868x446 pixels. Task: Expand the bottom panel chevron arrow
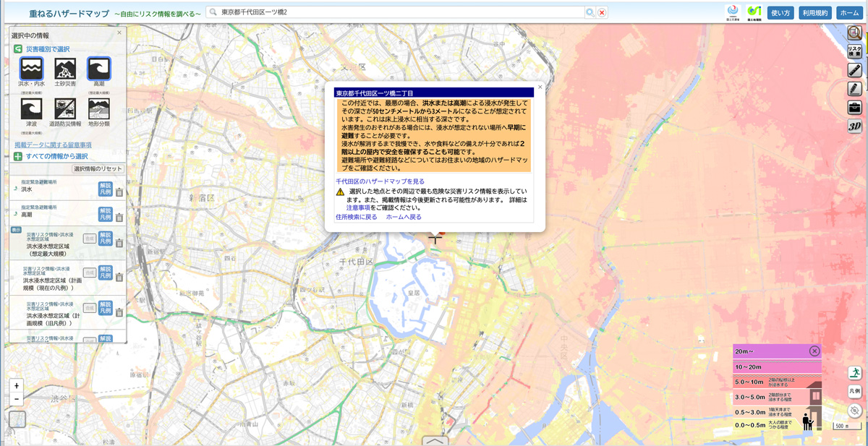click(x=434, y=440)
